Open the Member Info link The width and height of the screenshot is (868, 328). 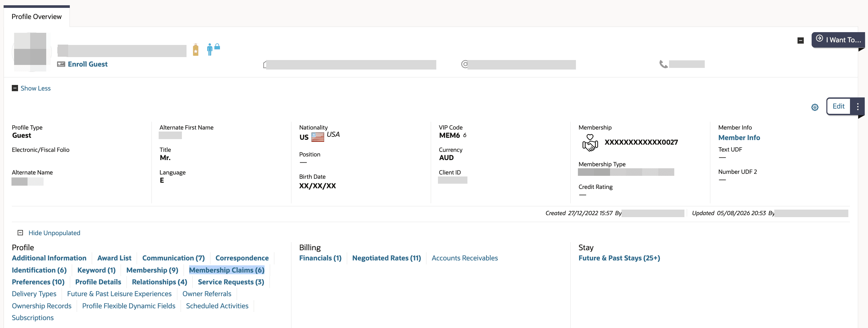point(739,137)
